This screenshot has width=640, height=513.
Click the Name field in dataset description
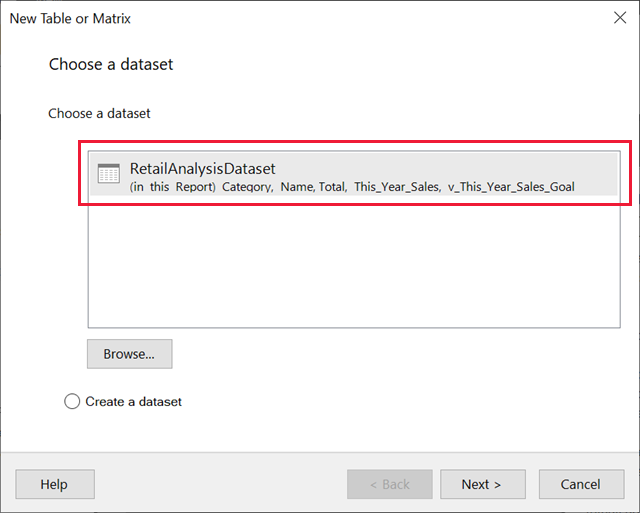coord(296,187)
